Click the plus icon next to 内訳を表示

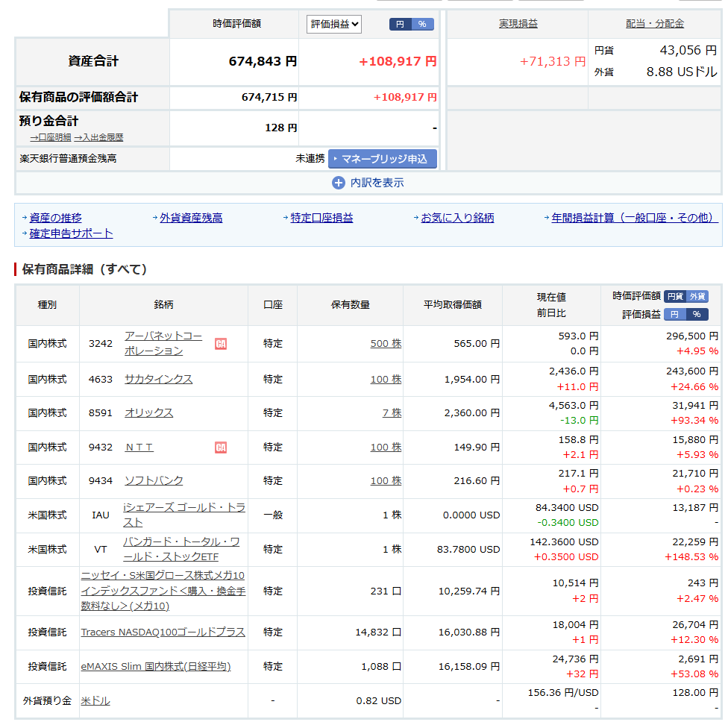[339, 183]
